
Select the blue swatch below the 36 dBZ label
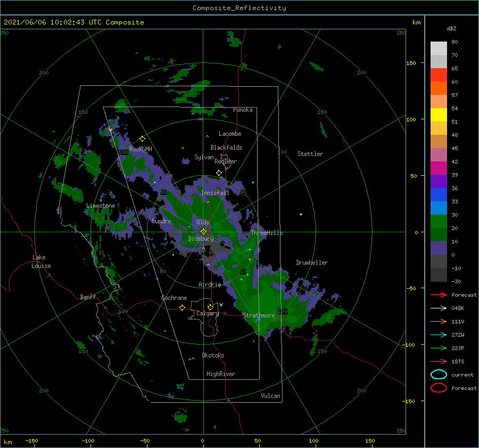(439, 194)
